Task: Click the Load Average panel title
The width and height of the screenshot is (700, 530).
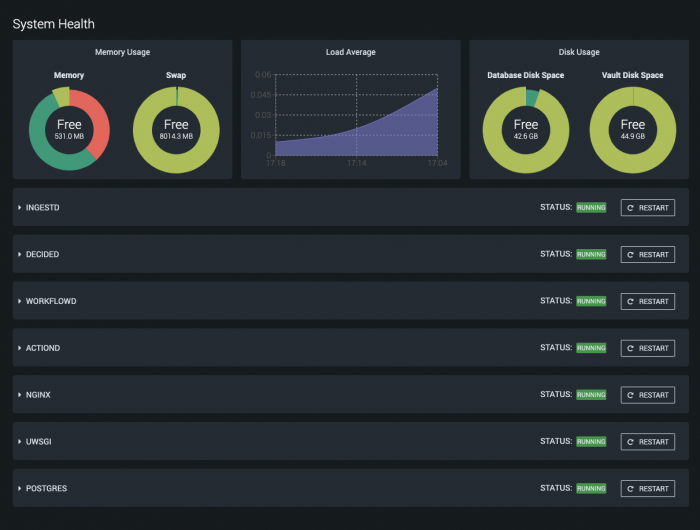Action: [350, 52]
